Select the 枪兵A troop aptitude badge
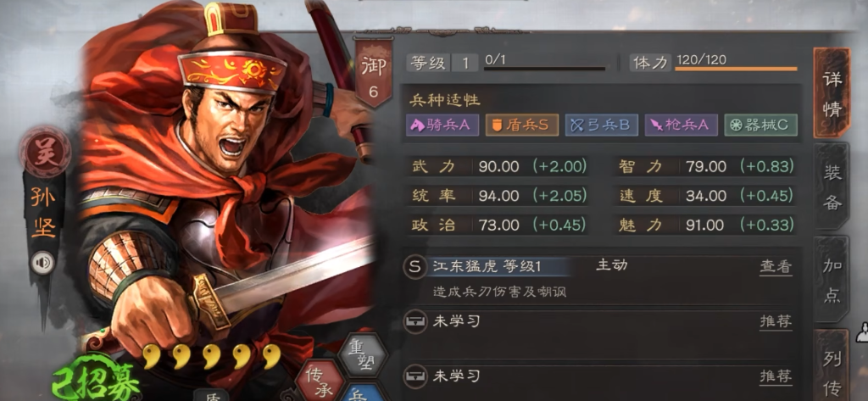 coord(682,125)
